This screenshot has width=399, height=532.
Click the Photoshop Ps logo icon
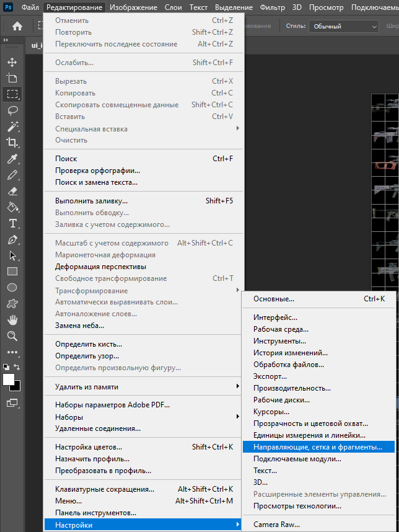[x=8, y=7]
